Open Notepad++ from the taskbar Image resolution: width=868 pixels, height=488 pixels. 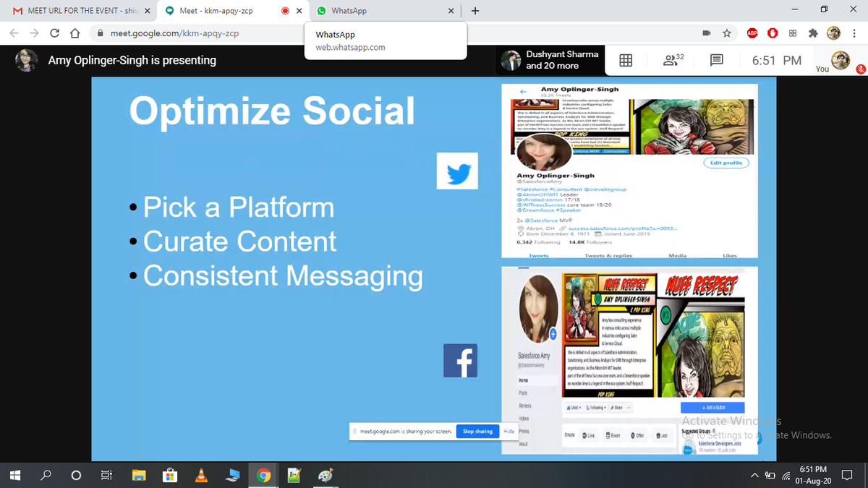[294, 475]
